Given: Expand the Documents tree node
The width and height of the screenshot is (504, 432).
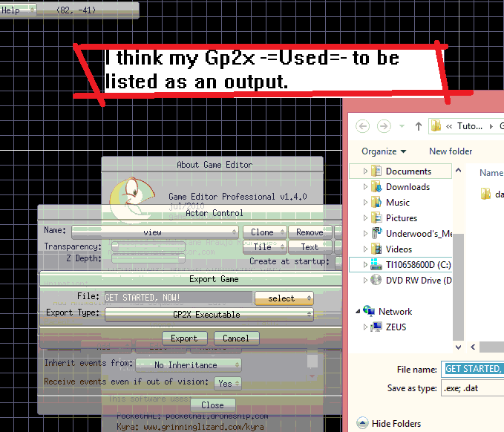Looking at the screenshot, I should tap(365, 171).
